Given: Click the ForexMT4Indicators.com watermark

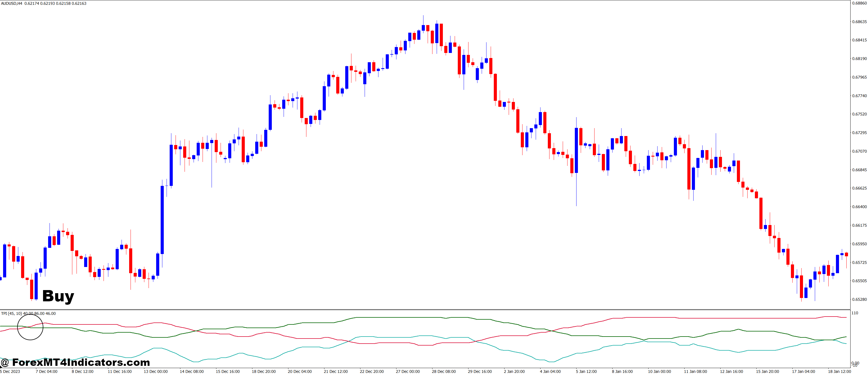Looking at the screenshot, I should 75,362.
